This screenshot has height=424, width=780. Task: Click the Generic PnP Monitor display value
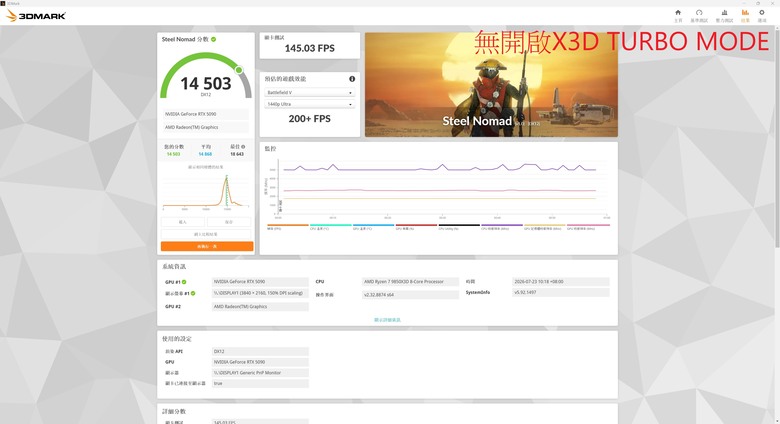pyautogui.click(x=260, y=373)
